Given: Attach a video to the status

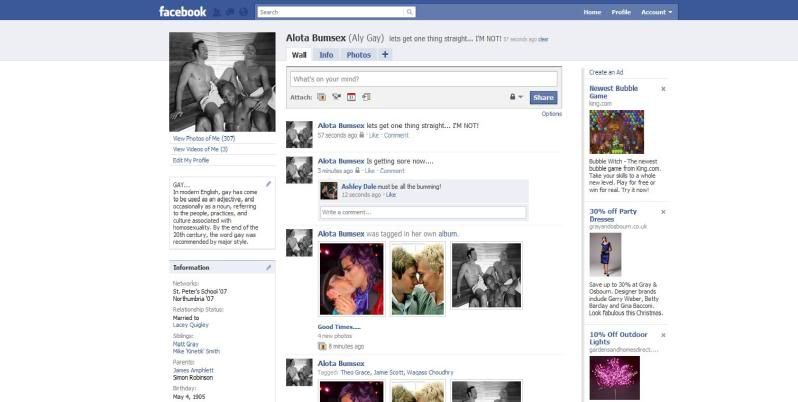Looking at the screenshot, I should pos(336,97).
